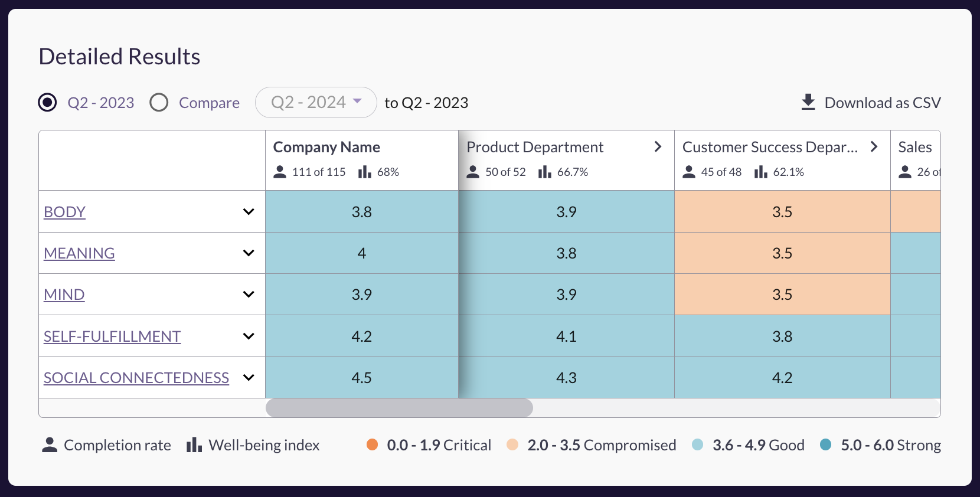Click the Completion rate legend person icon
The height and width of the screenshot is (497, 980).
[50, 445]
